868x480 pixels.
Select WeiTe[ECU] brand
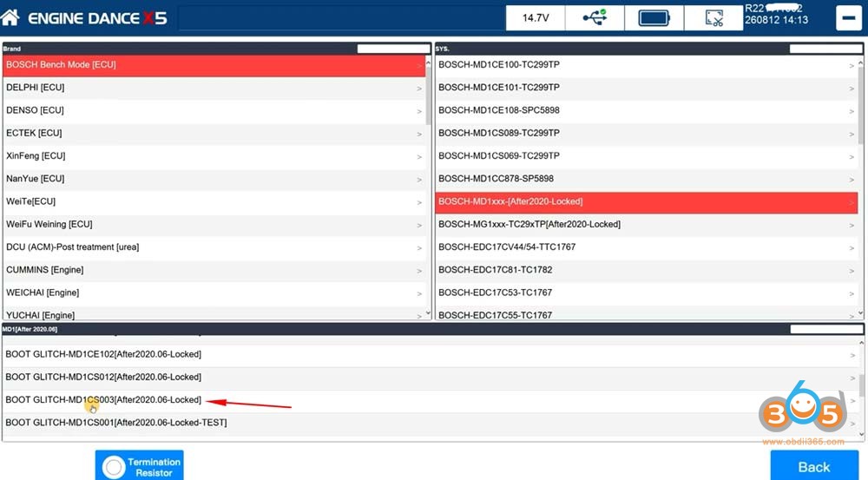[214, 201]
